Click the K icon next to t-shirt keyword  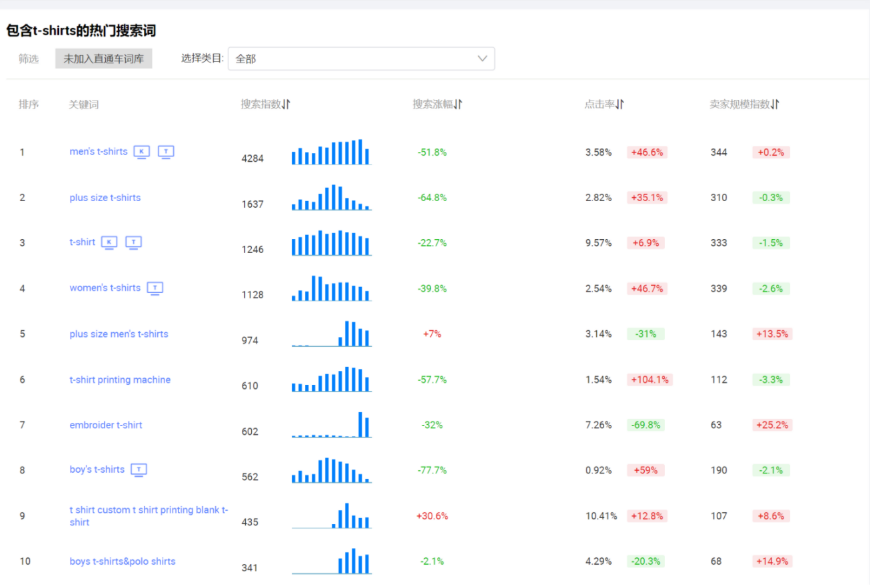pos(109,242)
